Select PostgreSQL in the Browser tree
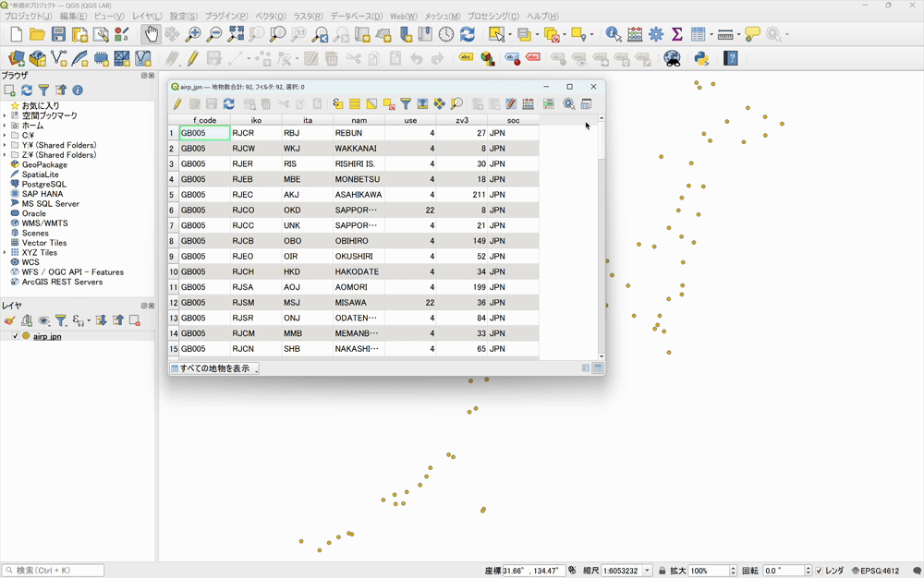The image size is (924, 578). 44,185
